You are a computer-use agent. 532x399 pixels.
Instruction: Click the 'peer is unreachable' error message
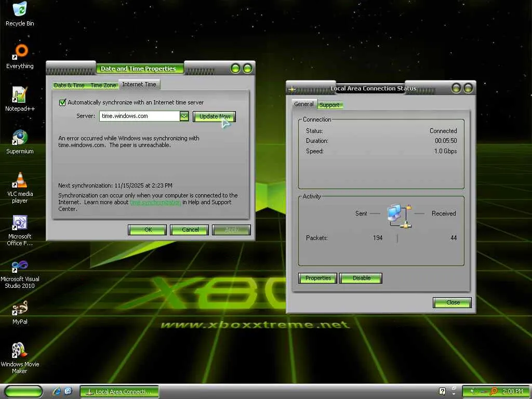point(129,142)
